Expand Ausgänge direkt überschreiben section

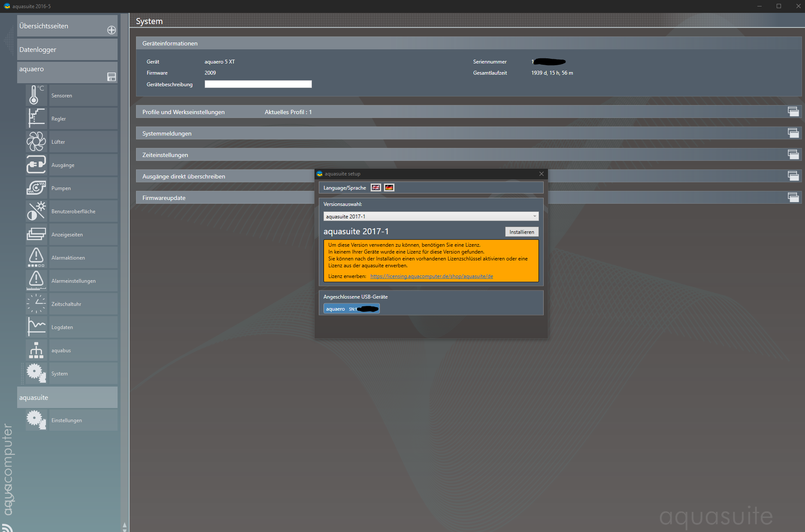(793, 176)
